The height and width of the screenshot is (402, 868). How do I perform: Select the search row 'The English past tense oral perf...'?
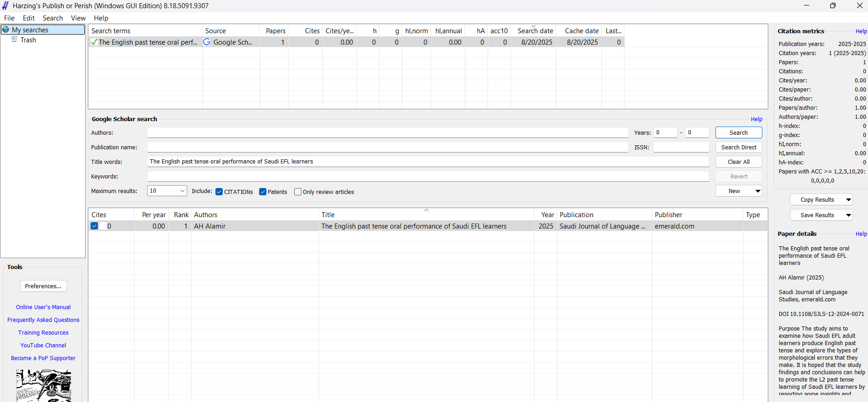tap(356, 42)
